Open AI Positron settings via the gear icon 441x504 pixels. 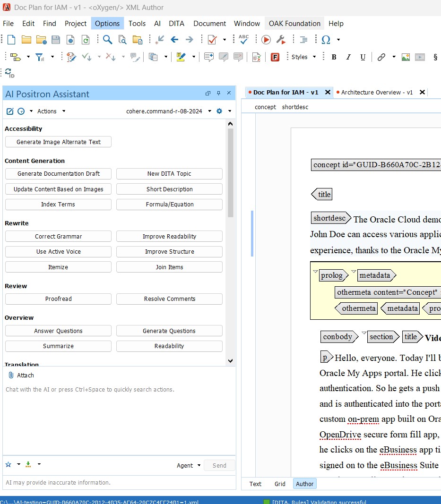218,111
